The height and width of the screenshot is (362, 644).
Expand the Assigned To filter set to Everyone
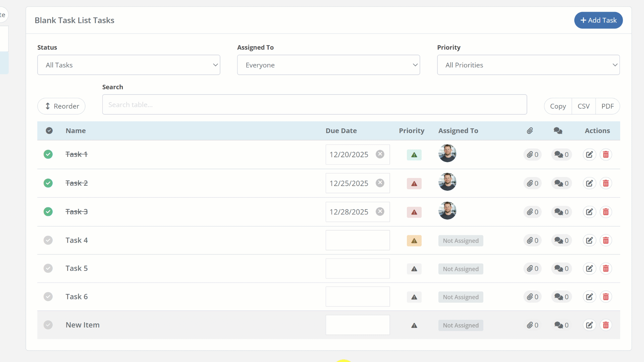(328, 65)
